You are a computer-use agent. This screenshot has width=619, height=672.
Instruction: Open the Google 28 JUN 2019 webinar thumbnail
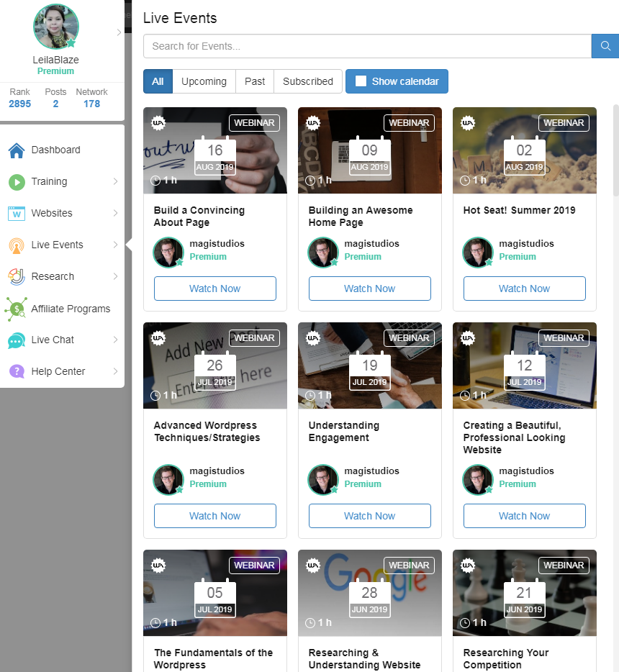[369, 593]
